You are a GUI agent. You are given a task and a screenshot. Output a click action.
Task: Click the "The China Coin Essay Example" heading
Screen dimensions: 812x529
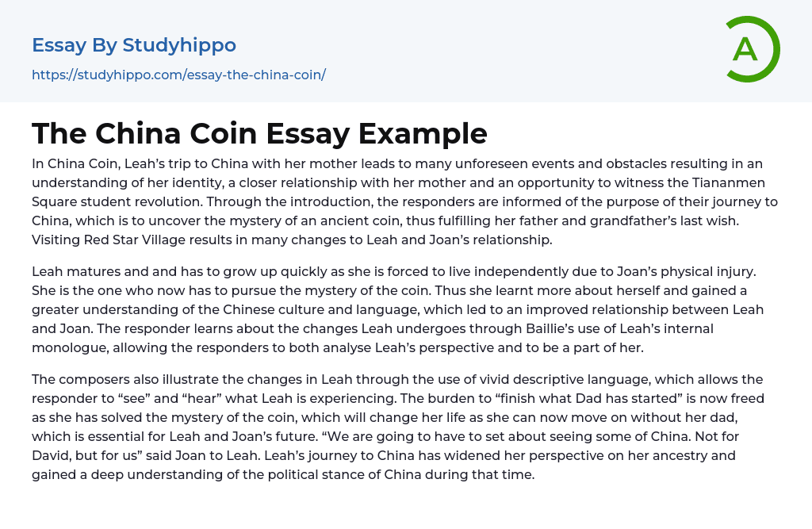(x=259, y=133)
